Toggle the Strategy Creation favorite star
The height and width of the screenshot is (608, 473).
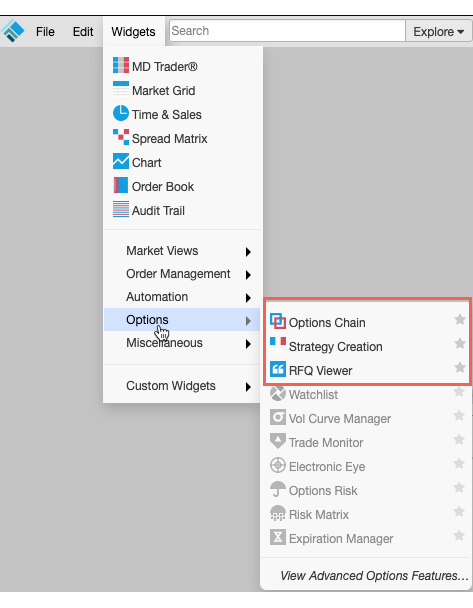tap(460, 344)
